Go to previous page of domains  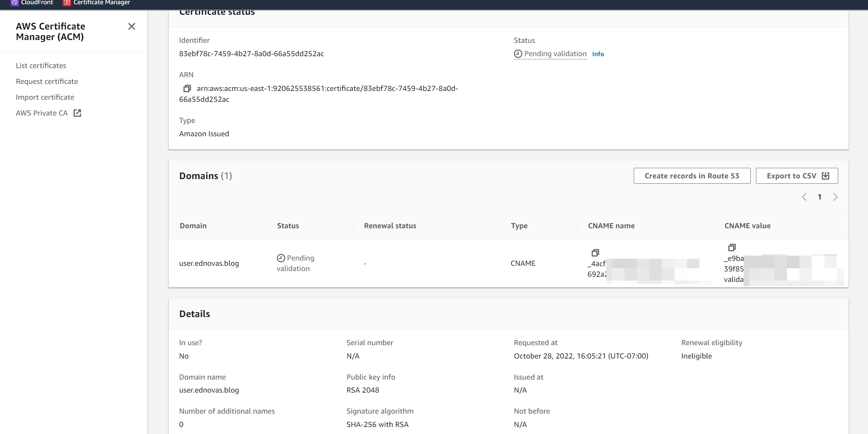pos(804,197)
